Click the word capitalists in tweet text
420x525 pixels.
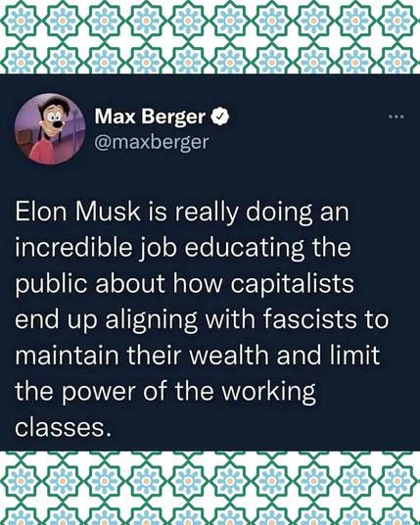pyautogui.click(x=293, y=285)
